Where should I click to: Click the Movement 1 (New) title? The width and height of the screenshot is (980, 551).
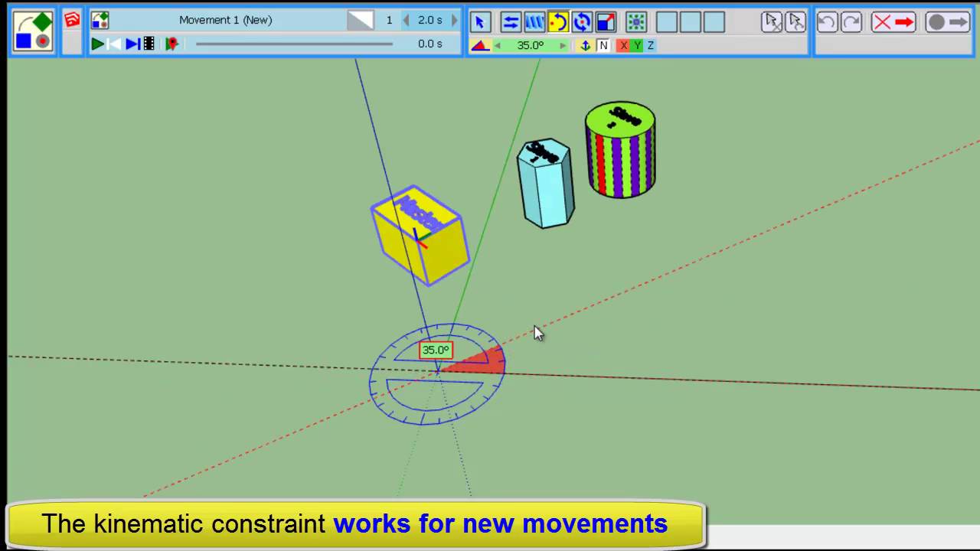point(226,20)
